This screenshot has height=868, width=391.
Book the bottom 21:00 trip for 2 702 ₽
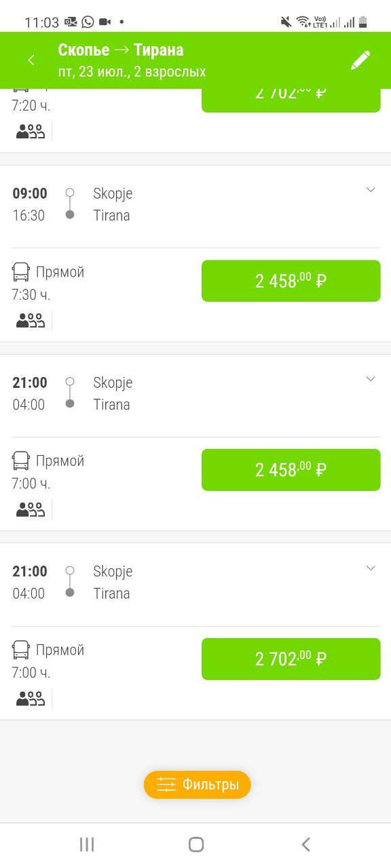pos(291,659)
